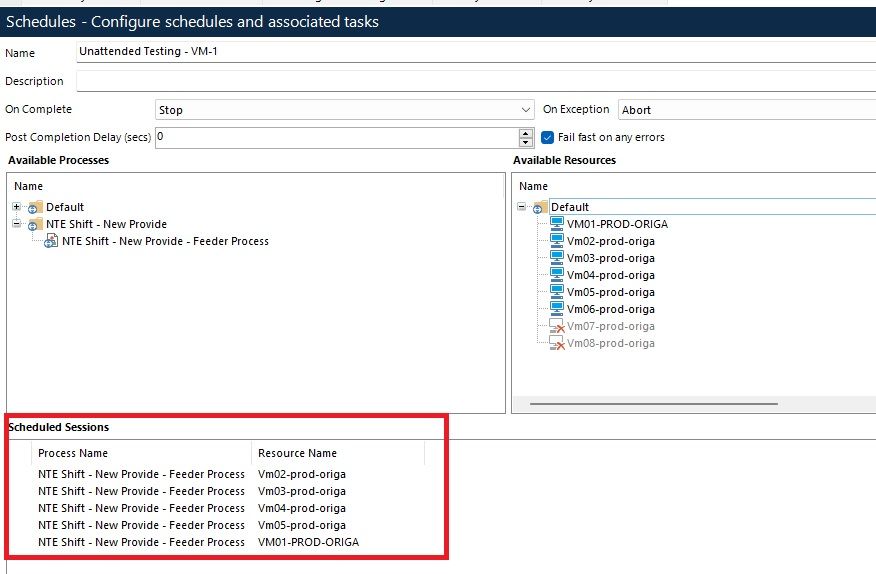This screenshot has height=574, width=876.
Task: Select the Vm04-prod-origa resource icon
Action: (557, 275)
